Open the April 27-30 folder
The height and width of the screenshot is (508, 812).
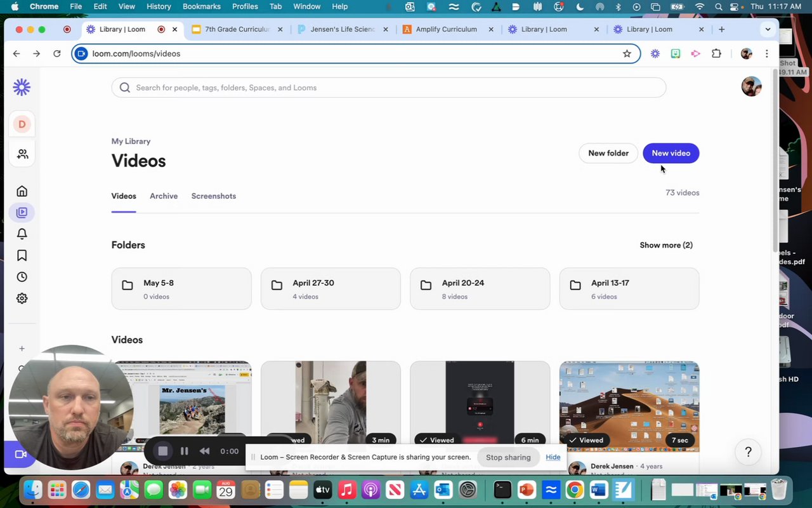[331, 289]
